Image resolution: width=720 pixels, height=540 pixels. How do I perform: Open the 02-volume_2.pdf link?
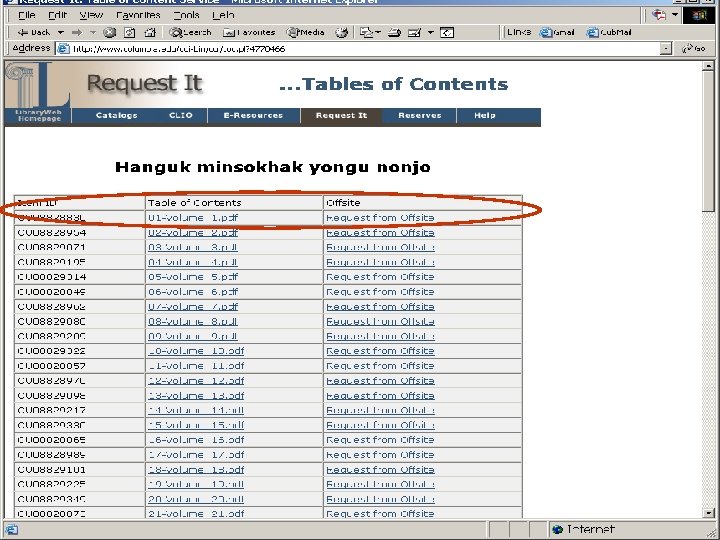[193, 233]
